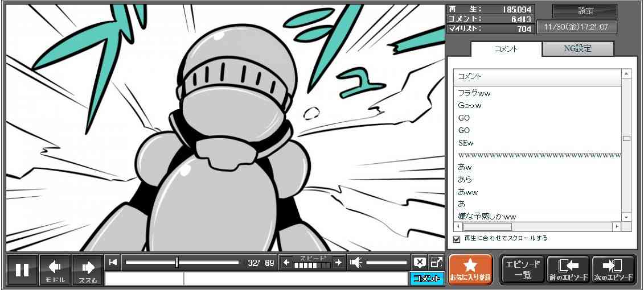Toggle comment display overlay icon
This screenshot has height=290, width=644.
pyautogui.click(x=420, y=262)
